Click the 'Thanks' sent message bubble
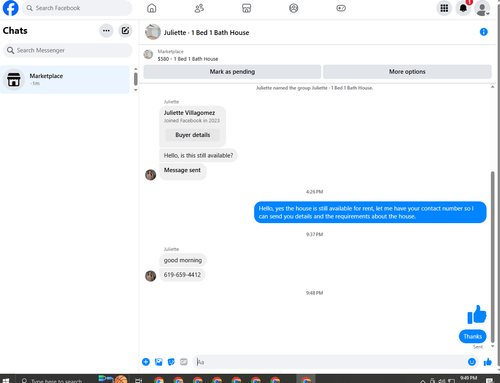 473,336
